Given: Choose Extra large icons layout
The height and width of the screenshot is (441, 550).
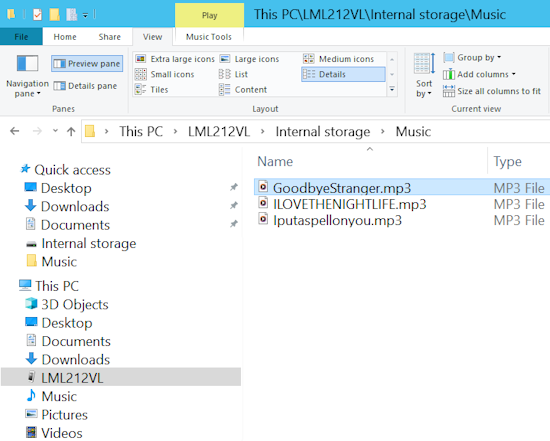Looking at the screenshot, I should (175, 59).
